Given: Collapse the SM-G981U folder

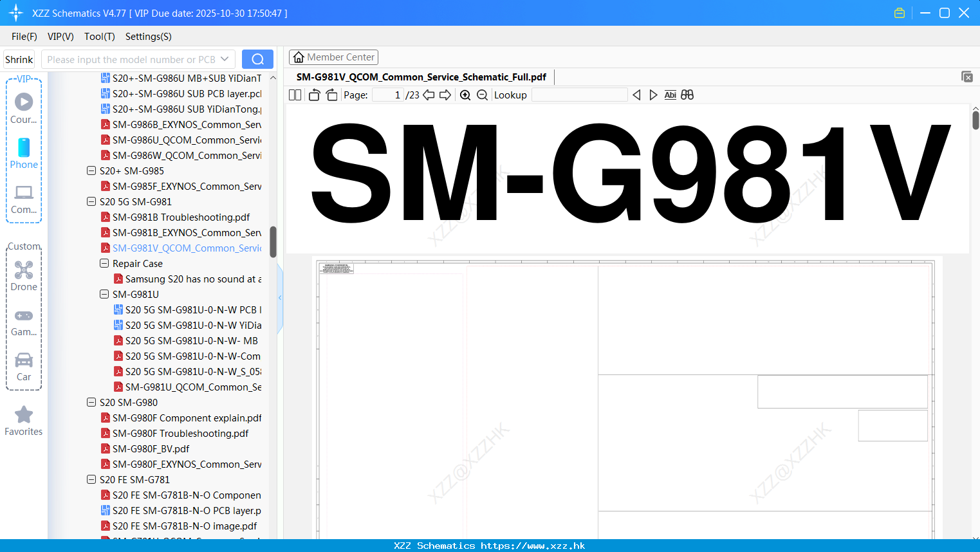Looking at the screenshot, I should [x=104, y=294].
